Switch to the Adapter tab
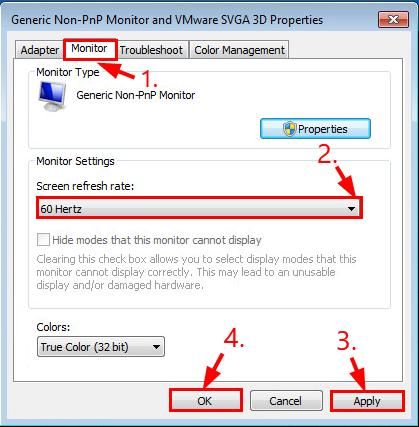 click(40, 50)
